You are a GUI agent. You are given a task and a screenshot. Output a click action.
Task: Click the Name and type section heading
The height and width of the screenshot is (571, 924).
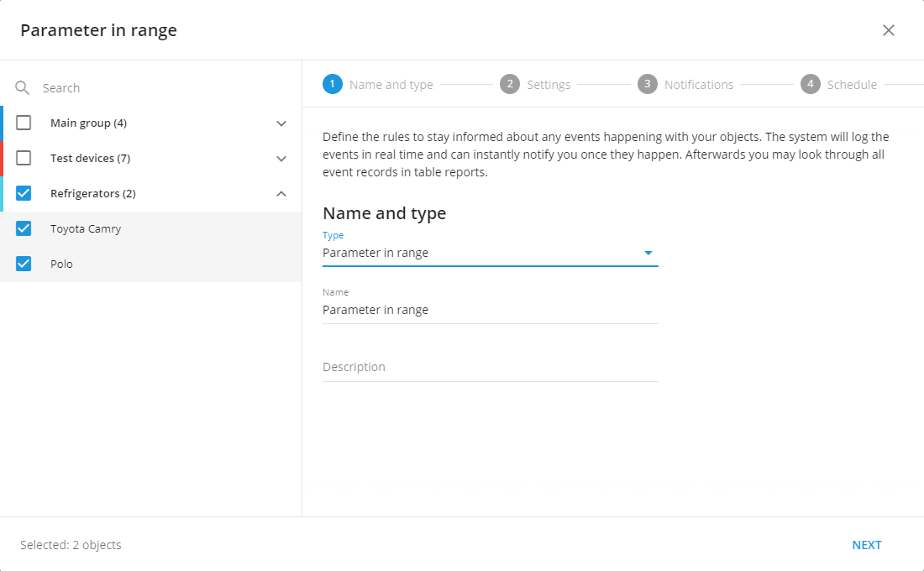pos(384,213)
